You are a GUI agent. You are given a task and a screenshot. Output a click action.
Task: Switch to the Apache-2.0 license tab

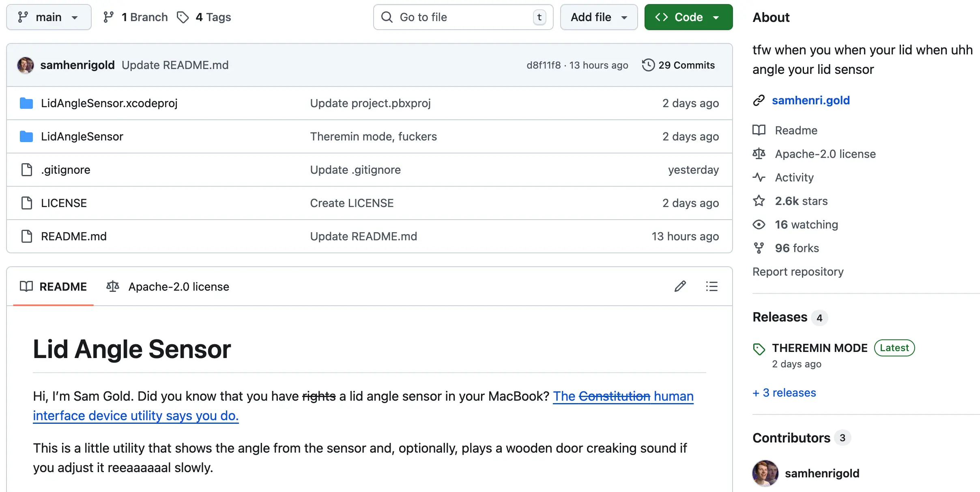tap(168, 287)
